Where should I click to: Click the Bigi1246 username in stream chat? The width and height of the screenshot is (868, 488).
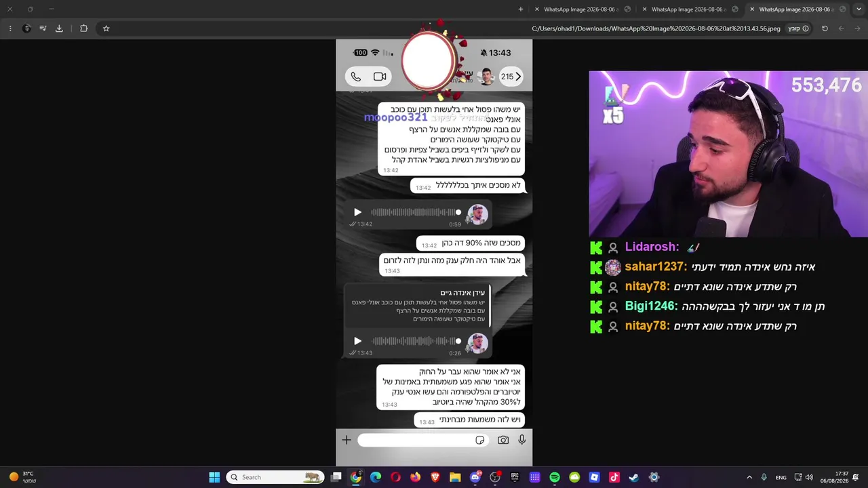[651, 306]
